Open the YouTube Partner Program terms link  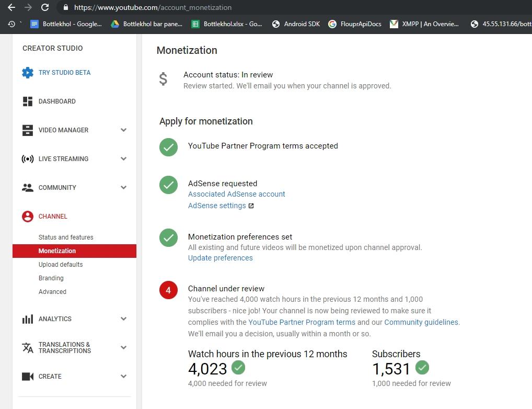302,322
